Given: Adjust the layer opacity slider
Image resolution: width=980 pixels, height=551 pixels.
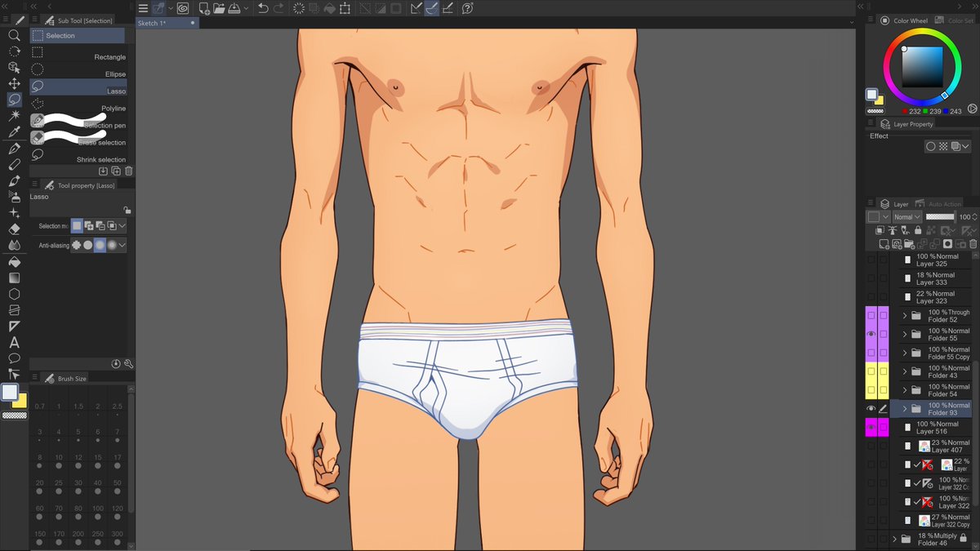Looking at the screenshot, I should 940,217.
